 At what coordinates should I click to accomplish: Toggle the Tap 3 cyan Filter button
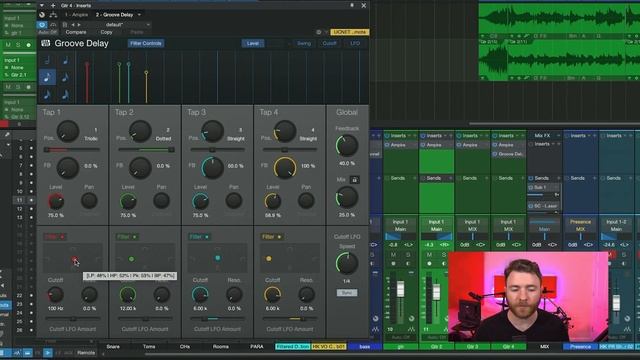pos(200,237)
